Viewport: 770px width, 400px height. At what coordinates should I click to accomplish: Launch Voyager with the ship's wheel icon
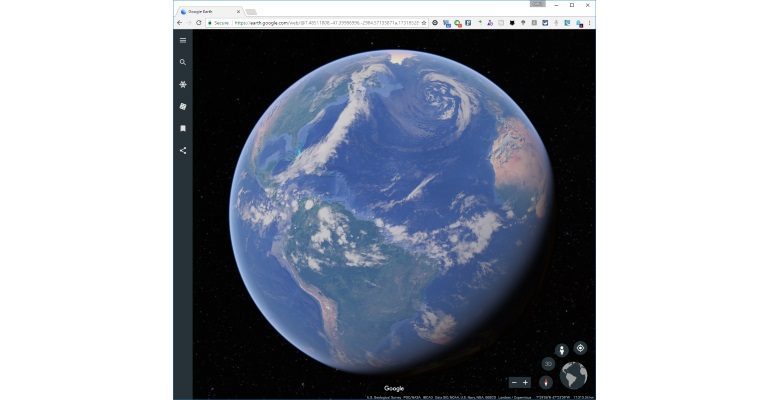[183, 84]
